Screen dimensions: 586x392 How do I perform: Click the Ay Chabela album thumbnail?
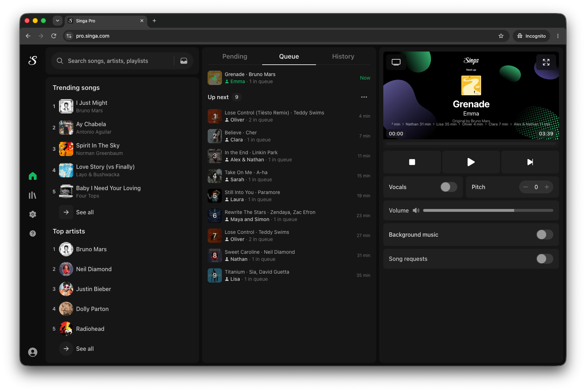pos(66,128)
